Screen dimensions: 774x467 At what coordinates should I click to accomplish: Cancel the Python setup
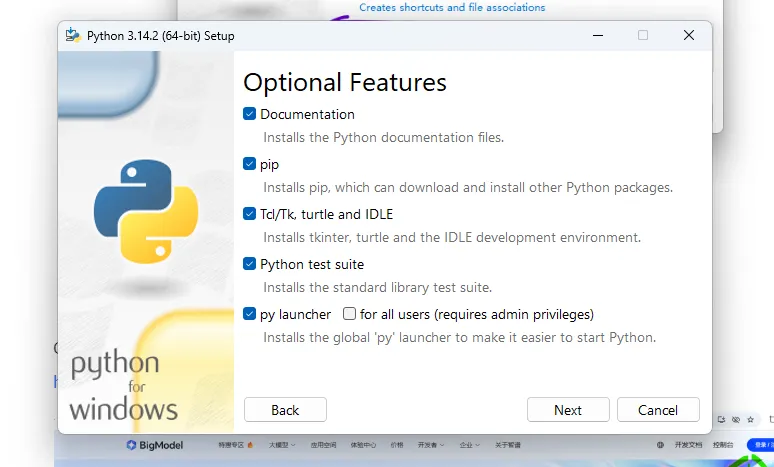(x=657, y=410)
